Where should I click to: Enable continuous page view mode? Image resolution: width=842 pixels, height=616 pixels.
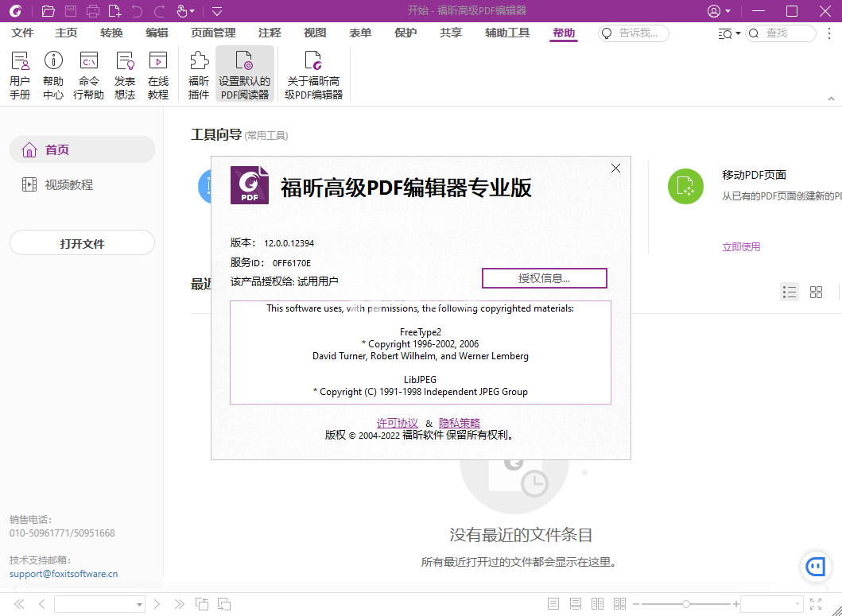576,604
